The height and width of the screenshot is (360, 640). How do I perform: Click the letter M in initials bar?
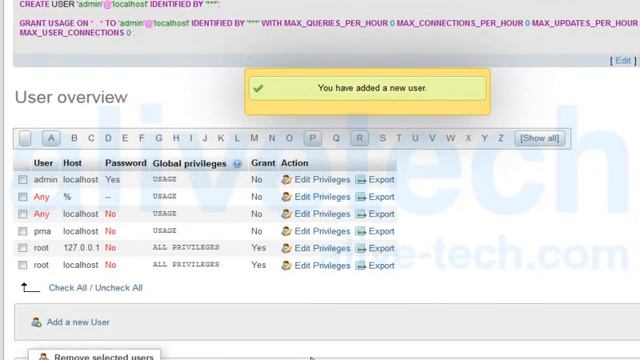pyautogui.click(x=254, y=138)
